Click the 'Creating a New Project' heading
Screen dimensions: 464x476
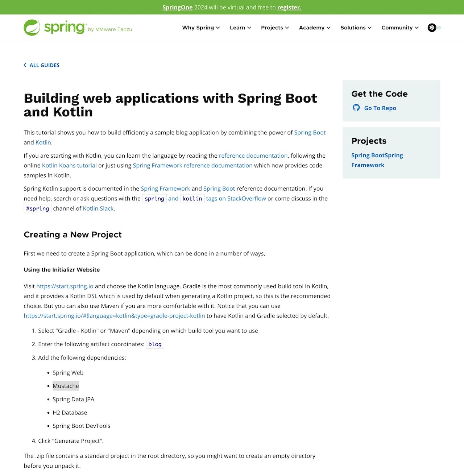point(72,235)
